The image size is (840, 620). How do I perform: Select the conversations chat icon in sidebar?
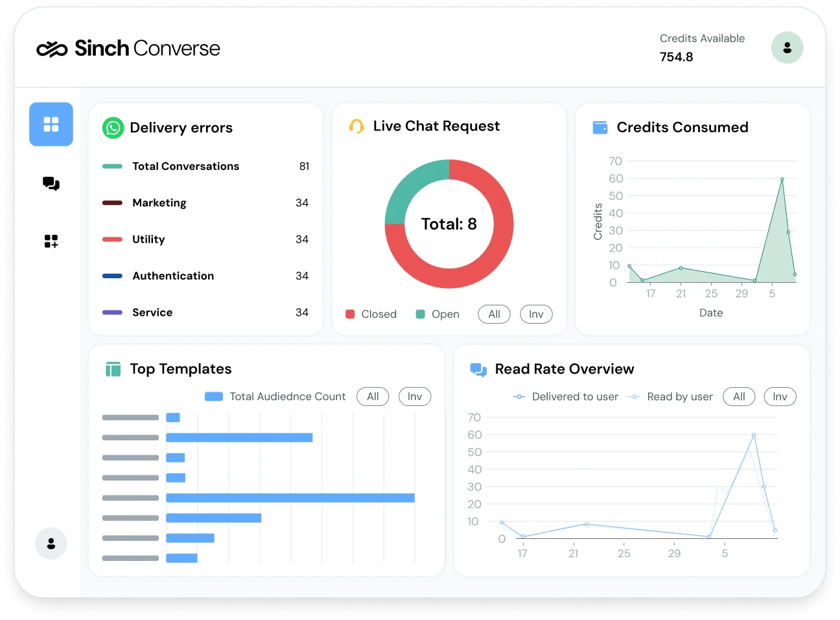[x=51, y=184]
